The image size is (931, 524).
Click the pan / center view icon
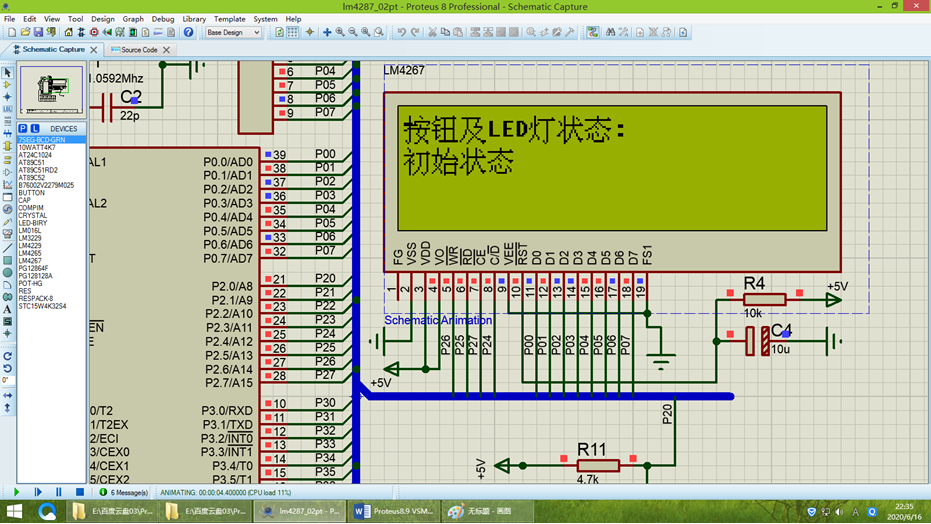pos(327,32)
